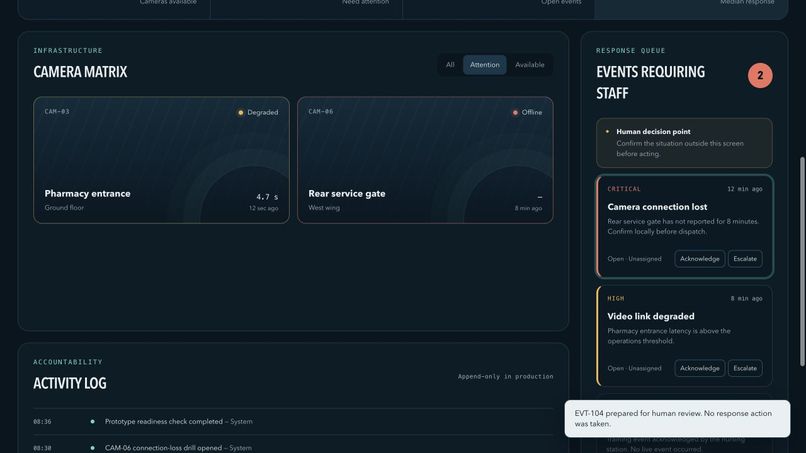The width and height of the screenshot is (806, 453).
Task: Escalate the Video link degraded event
Action: pyautogui.click(x=745, y=368)
